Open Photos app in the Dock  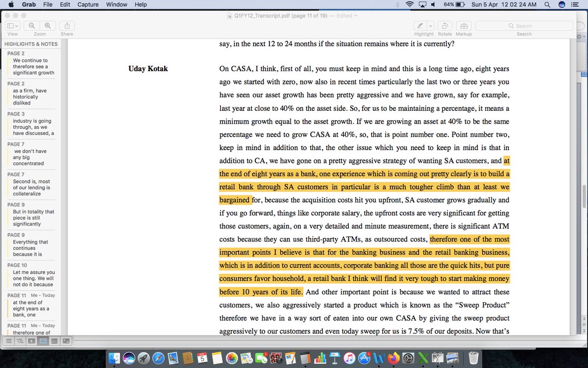click(x=232, y=358)
